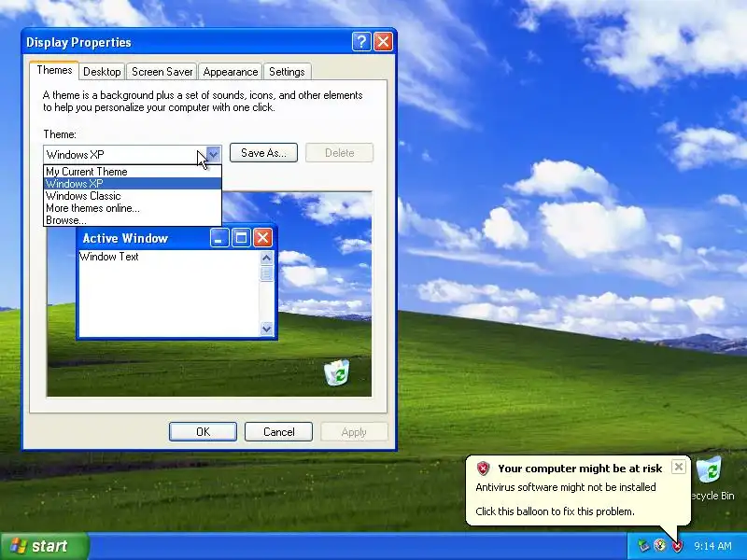This screenshot has height=560, width=747.
Task: Open the Start menu
Action: pos(44,546)
